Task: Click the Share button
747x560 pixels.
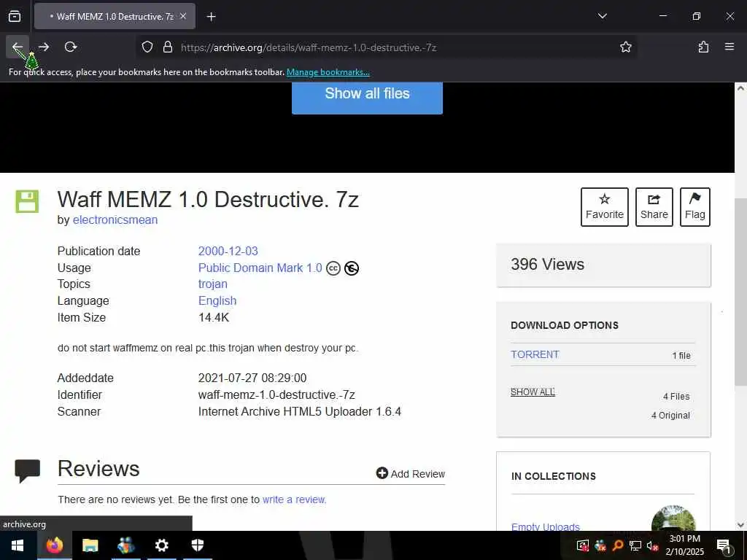Action: point(654,206)
